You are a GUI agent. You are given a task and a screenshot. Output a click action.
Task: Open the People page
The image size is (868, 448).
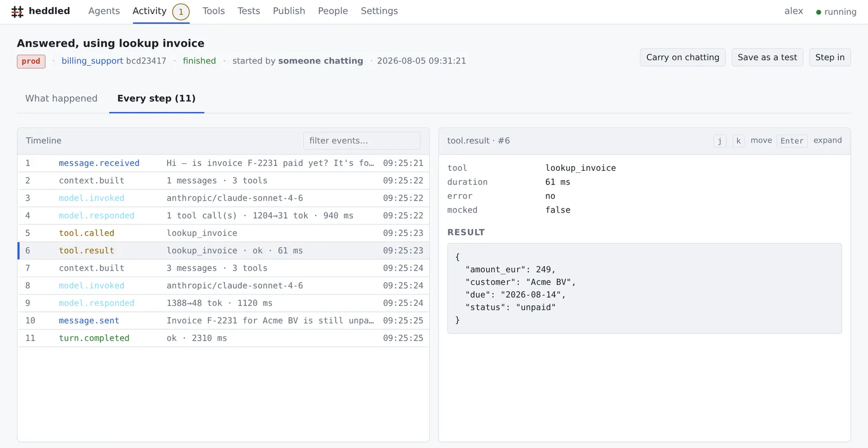pos(333,11)
